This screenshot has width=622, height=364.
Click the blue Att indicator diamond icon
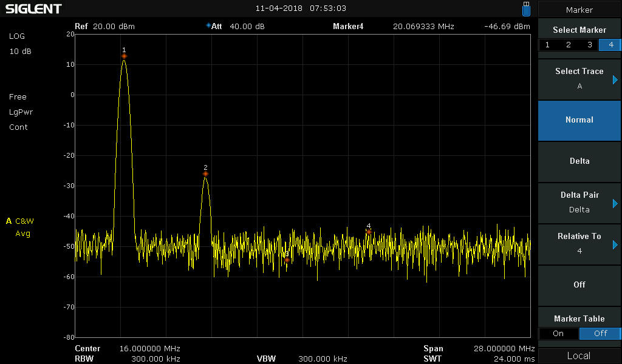click(208, 25)
